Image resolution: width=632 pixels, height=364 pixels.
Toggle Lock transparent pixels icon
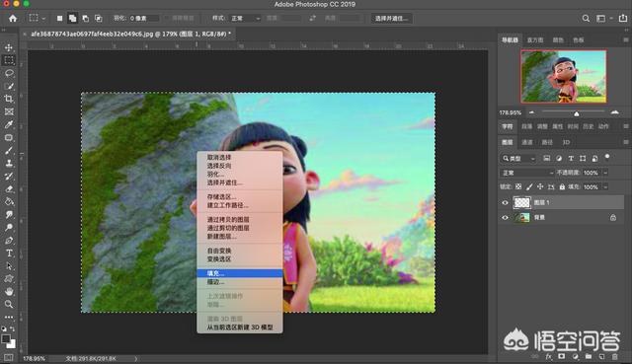pyautogui.click(x=518, y=186)
